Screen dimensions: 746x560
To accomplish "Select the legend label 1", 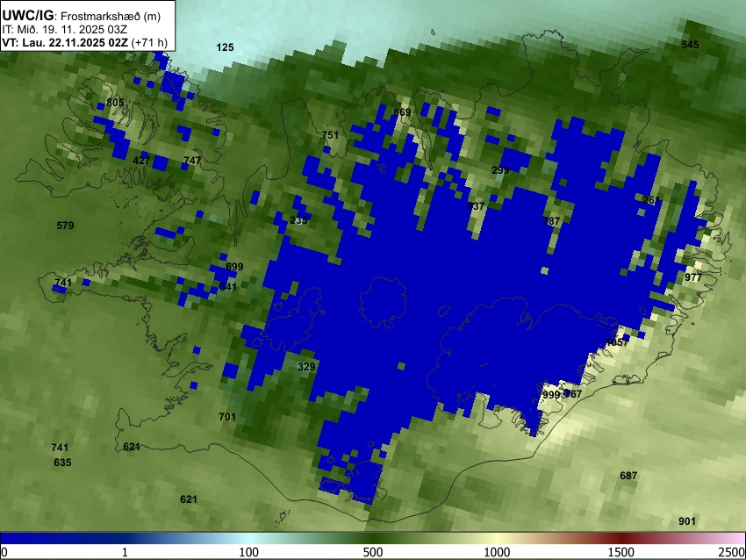I will (125, 552).
